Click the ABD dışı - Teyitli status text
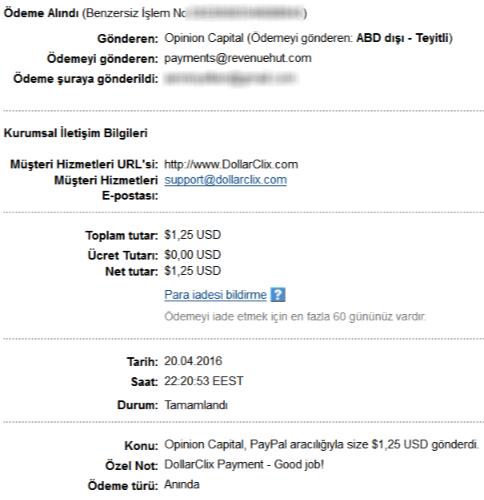484x500 pixels. tap(403, 38)
